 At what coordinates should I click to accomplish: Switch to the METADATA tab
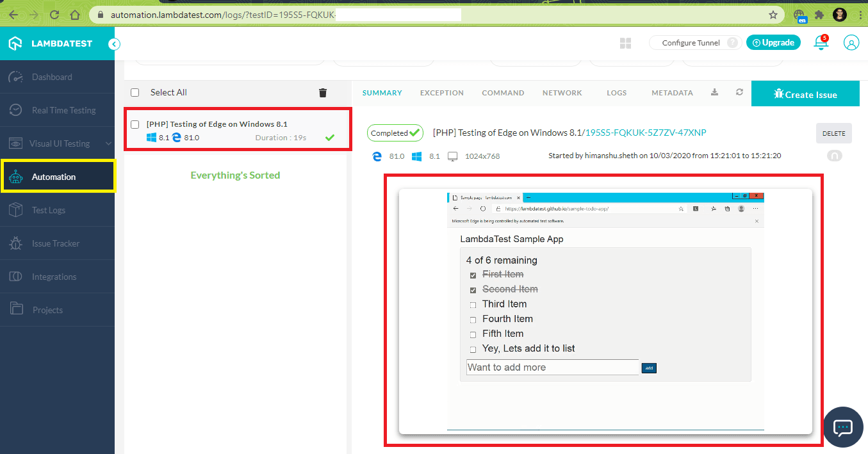(x=672, y=93)
